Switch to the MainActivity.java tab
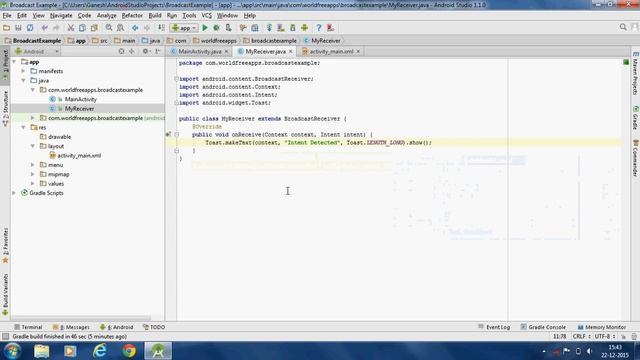 [200, 51]
